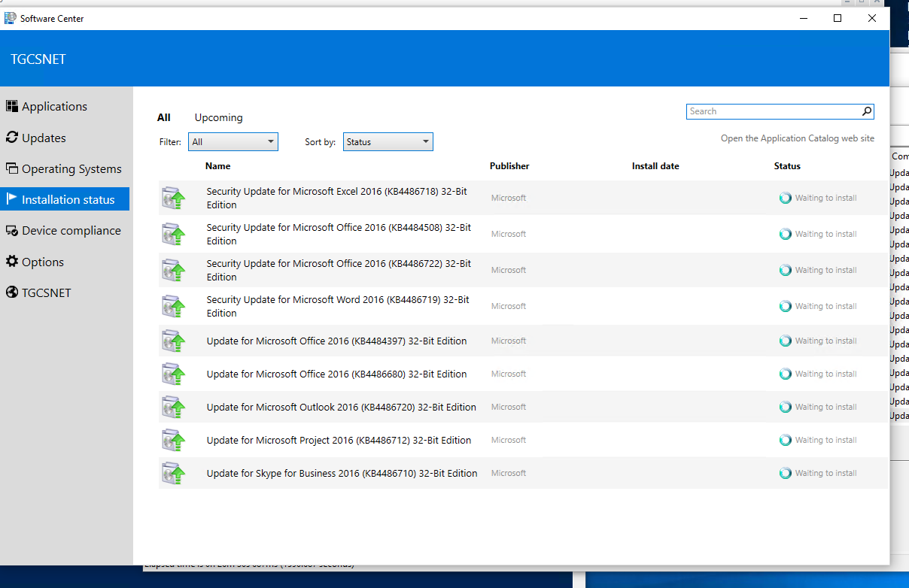Open the Filter dropdown
The height and width of the screenshot is (588, 909).
(x=233, y=141)
